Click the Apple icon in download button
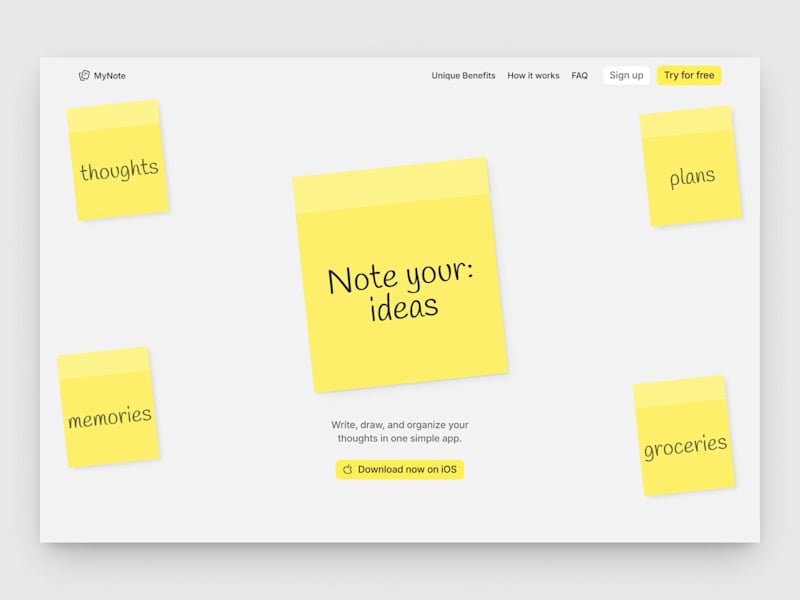 pyautogui.click(x=347, y=469)
